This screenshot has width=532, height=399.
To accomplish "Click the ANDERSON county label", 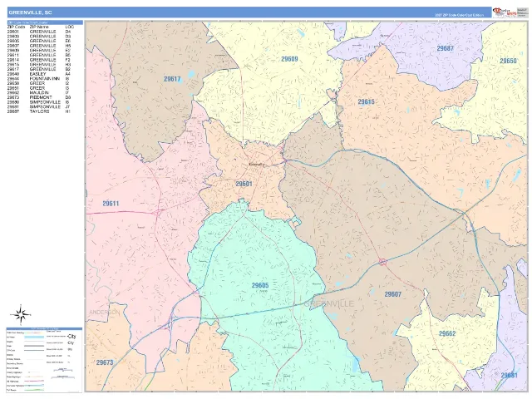I will [x=104, y=313].
